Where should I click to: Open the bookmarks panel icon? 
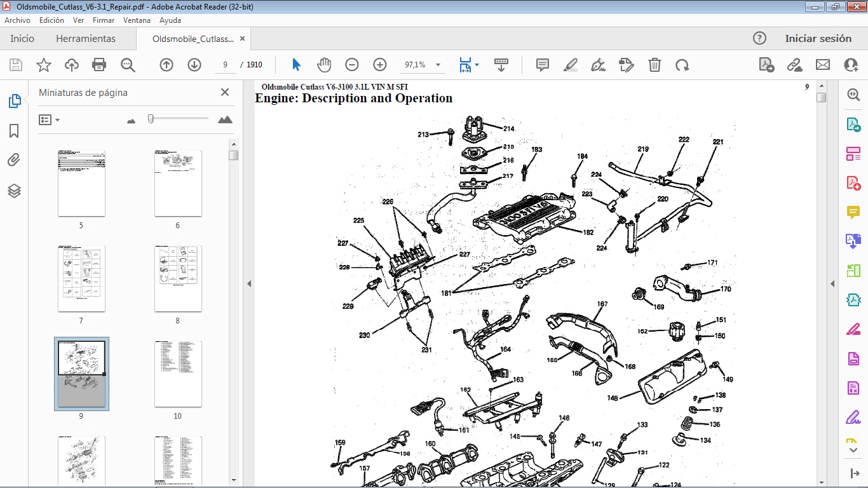point(14,131)
